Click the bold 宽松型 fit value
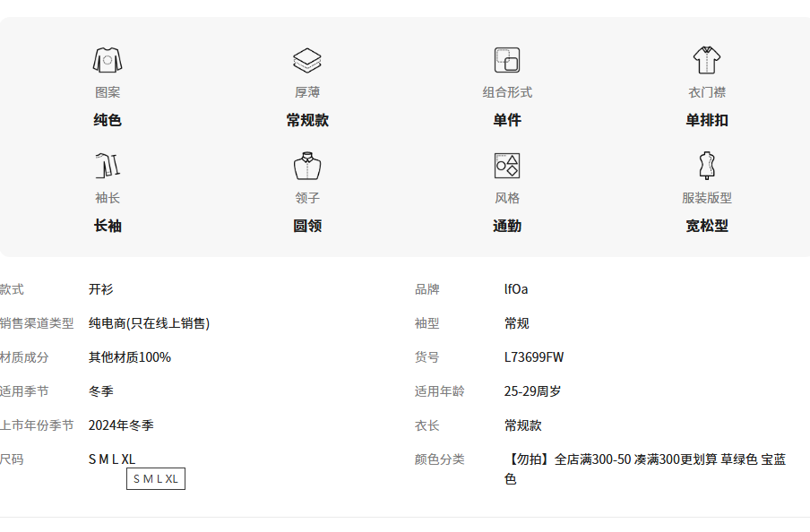This screenshot has height=532, width=810. [x=707, y=226]
